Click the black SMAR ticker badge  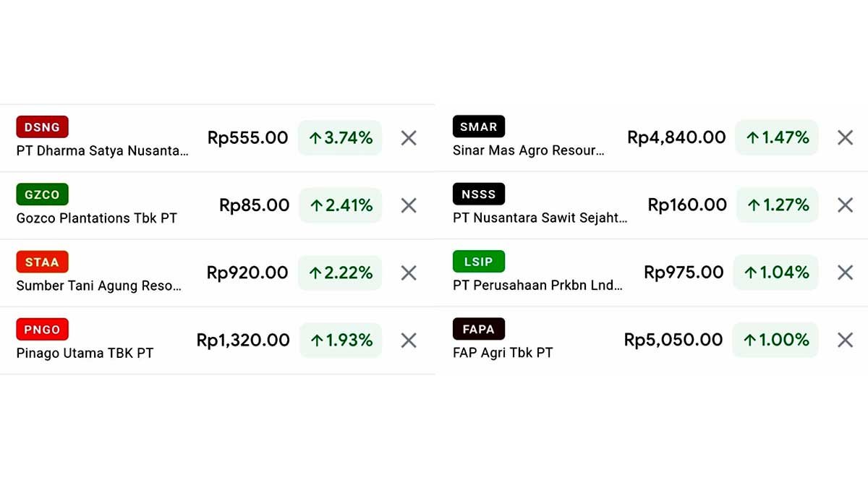pos(478,127)
